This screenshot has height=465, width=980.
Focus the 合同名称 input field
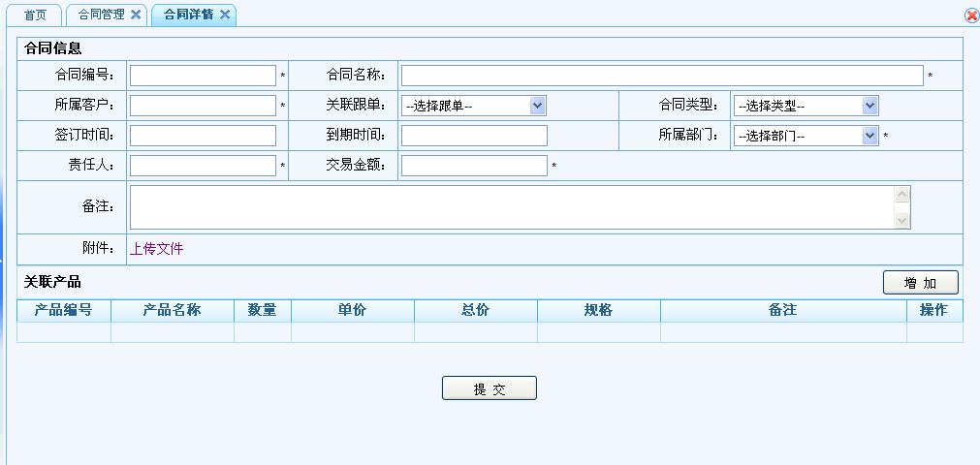tap(661, 76)
